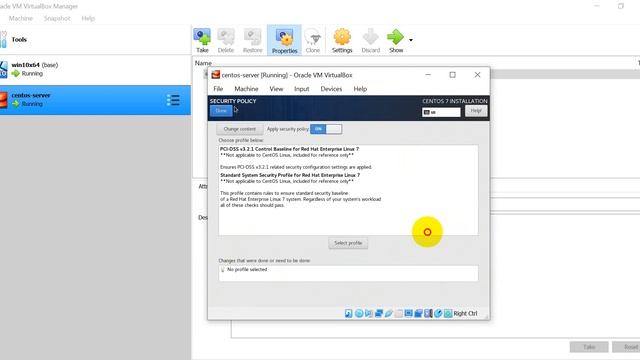Click the Select profile button
The image size is (640, 360).
click(348, 243)
